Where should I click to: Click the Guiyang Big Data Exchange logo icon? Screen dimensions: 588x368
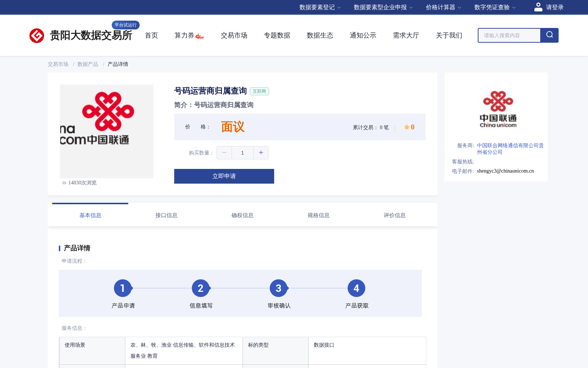(x=37, y=36)
